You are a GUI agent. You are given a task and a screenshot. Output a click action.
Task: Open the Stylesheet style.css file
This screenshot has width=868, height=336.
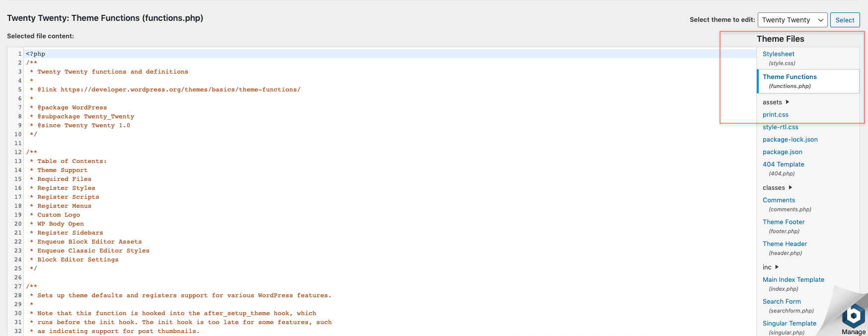click(778, 54)
